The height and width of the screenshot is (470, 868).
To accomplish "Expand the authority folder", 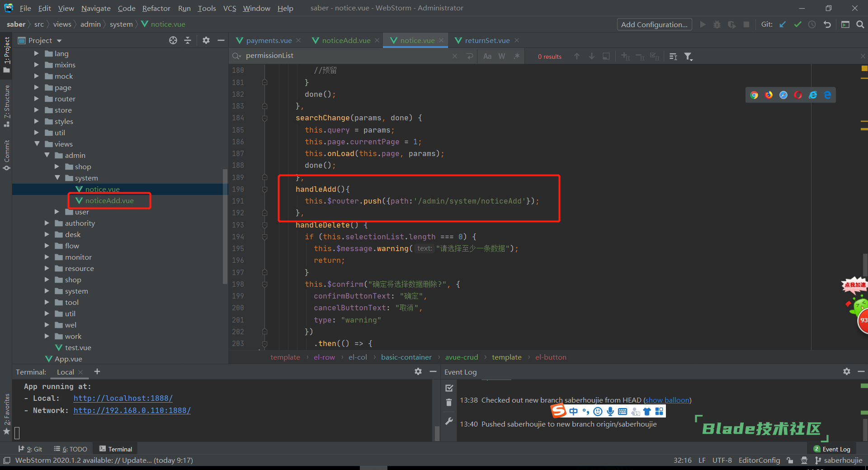I will point(47,223).
